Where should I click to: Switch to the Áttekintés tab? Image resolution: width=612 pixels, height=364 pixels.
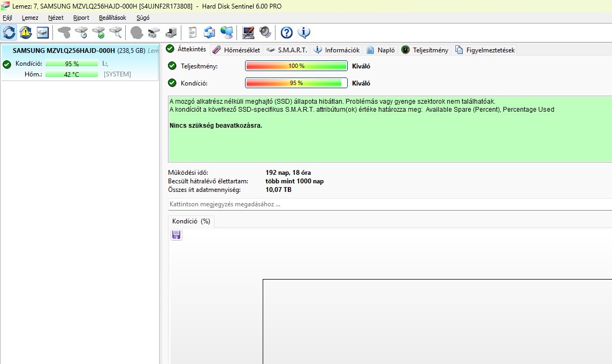click(186, 49)
